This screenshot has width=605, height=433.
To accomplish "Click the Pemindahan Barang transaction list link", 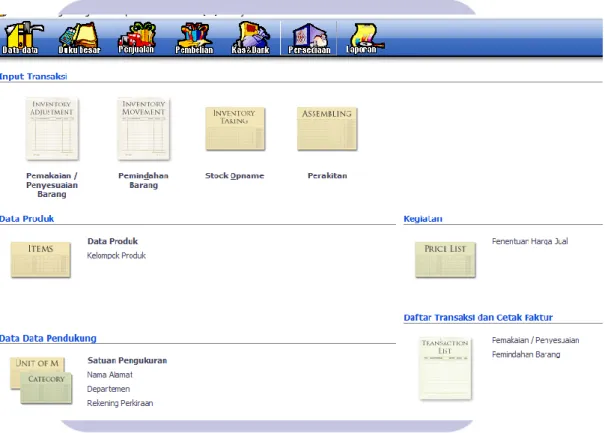I will tap(526, 354).
